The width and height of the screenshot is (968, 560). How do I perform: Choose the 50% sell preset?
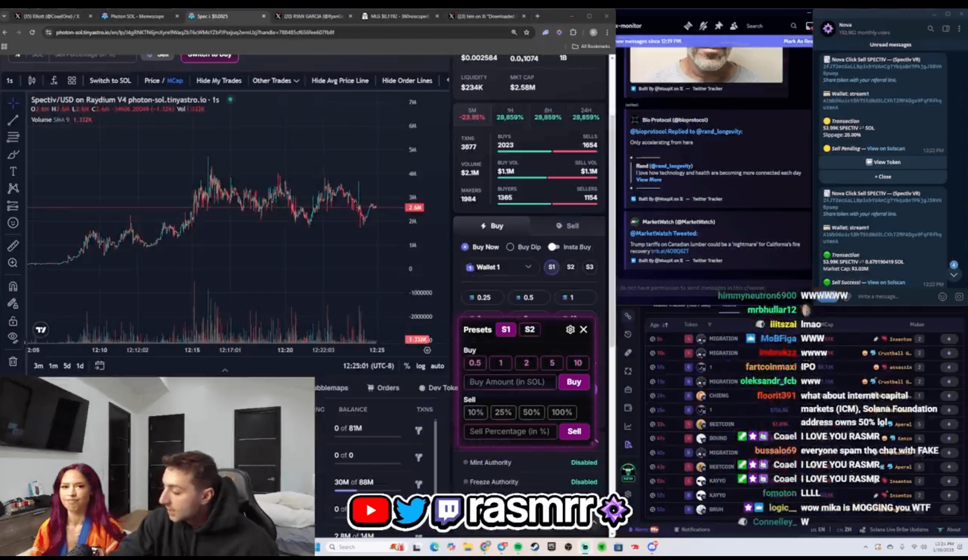pyautogui.click(x=531, y=412)
